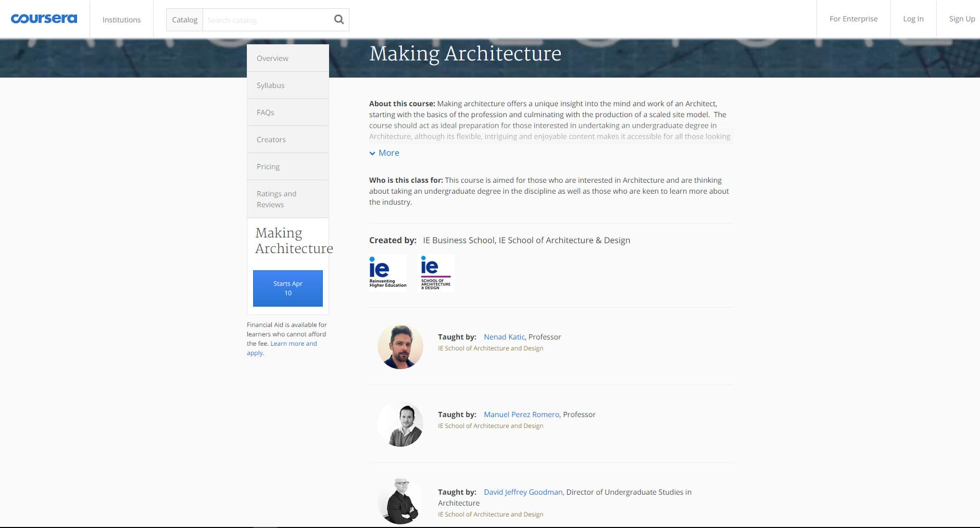Click Manuel Perez Romero's profile photo
The width and height of the screenshot is (980, 528).
(x=400, y=424)
